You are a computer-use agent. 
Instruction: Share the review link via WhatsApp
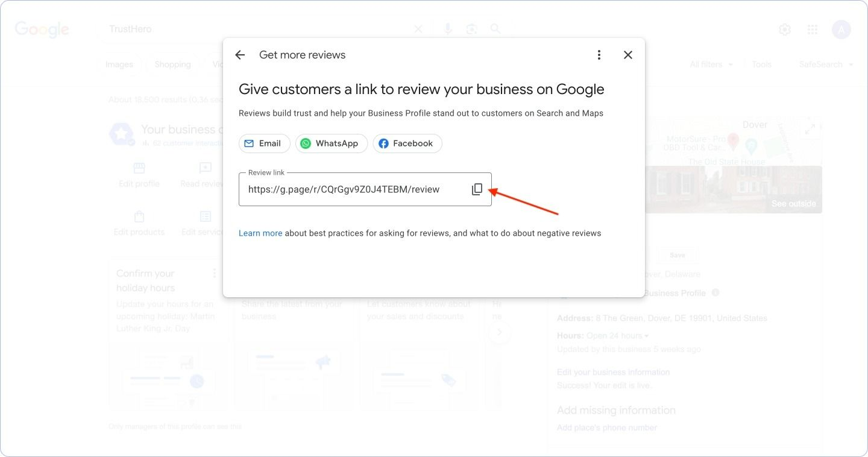pyautogui.click(x=332, y=143)
